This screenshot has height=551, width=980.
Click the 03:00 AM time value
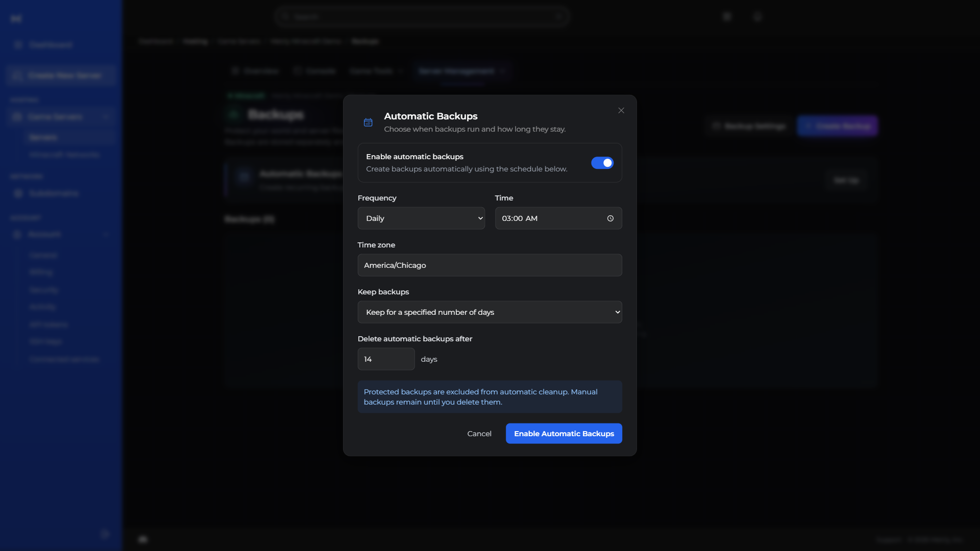(x=520, y=218)
